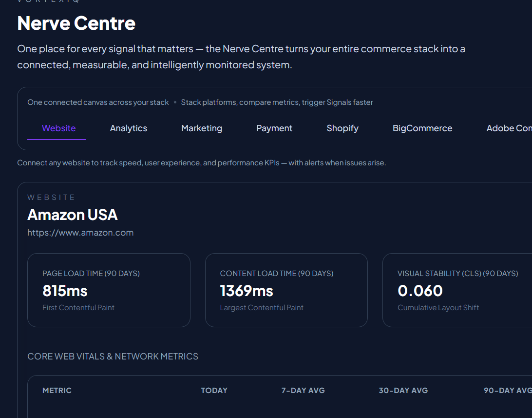Viewport: 532px width, 418px height.
Task: Click the Core Web Vitals & Network Metrics heading
Action: tap(113, 356)
